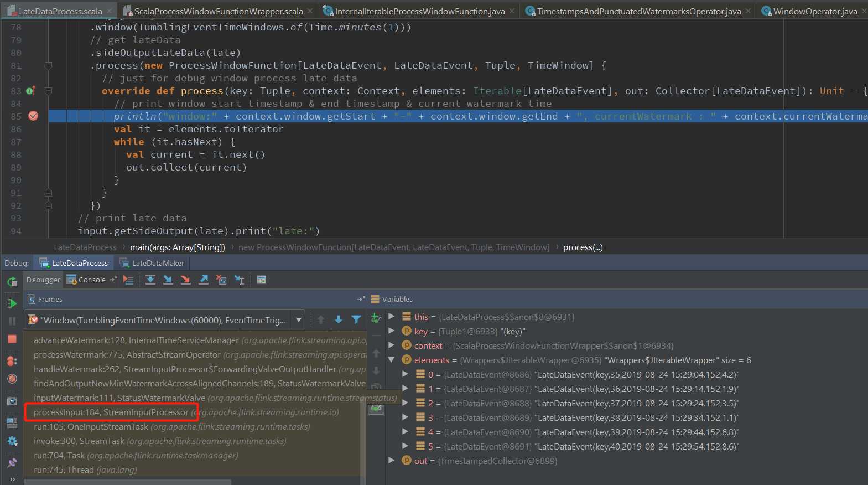The image size is (868, 485).
Task: Click Show Execution Point icon
Action: (x=128, y=280)
